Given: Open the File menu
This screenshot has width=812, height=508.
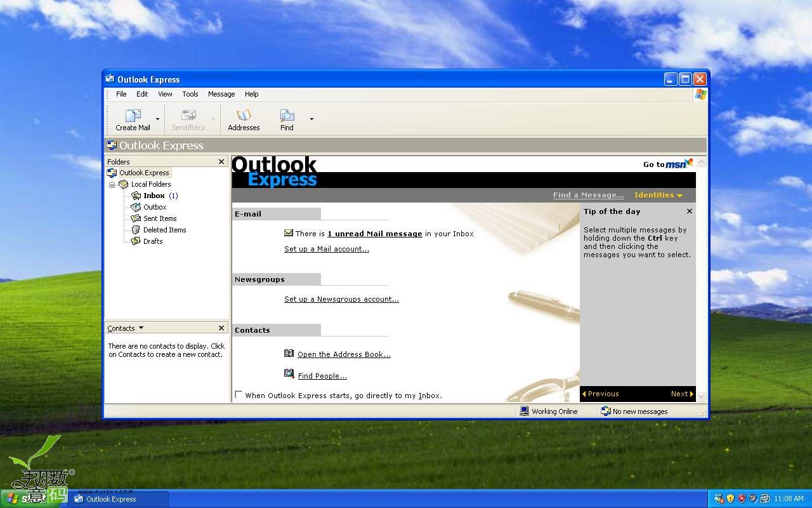Looking at the screenshot, I should [x=121, y=94].
